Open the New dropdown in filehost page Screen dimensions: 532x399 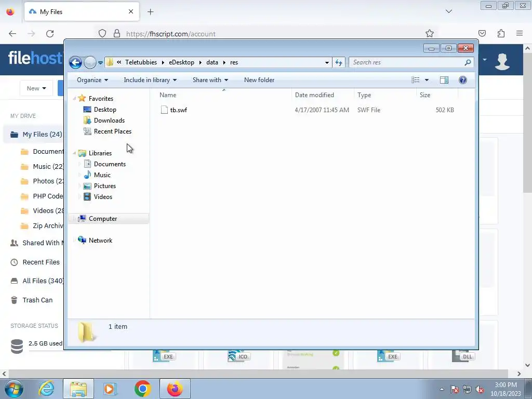tap(36, 88)
